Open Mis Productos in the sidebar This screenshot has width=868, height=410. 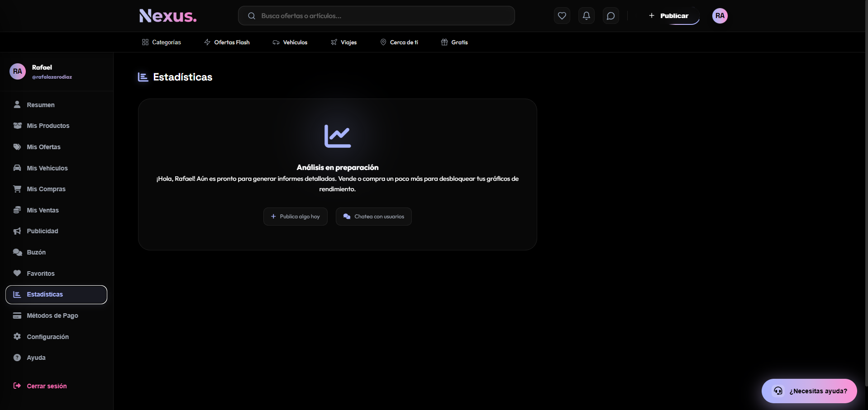click(56, 126)
